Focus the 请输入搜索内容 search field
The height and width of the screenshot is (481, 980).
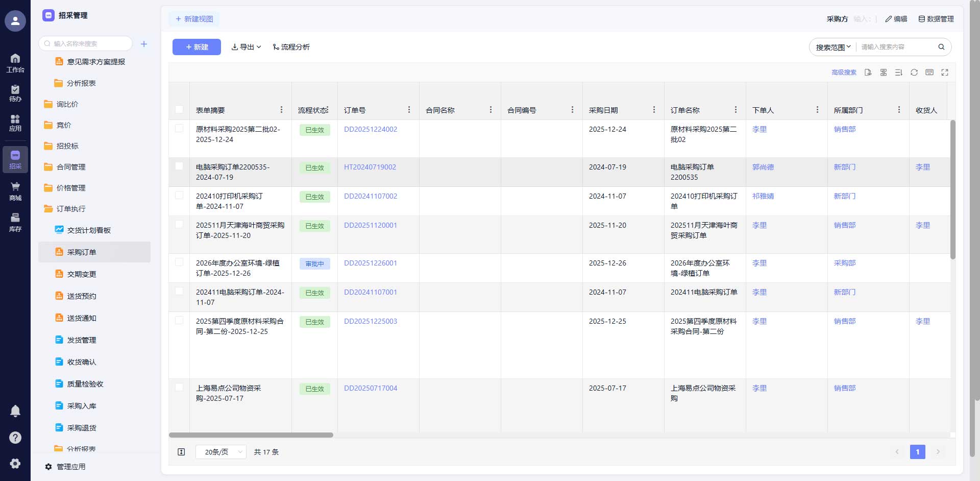pos(896,47)
